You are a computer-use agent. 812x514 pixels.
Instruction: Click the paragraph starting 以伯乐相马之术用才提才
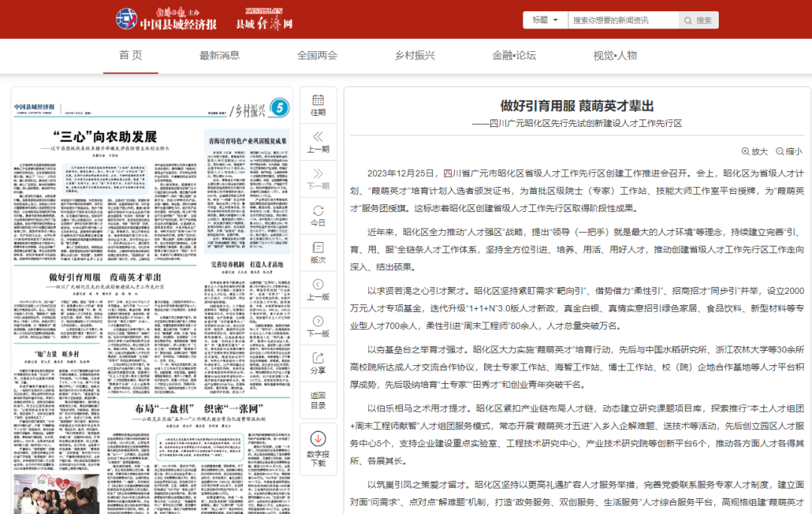click(x=577, y=434)
